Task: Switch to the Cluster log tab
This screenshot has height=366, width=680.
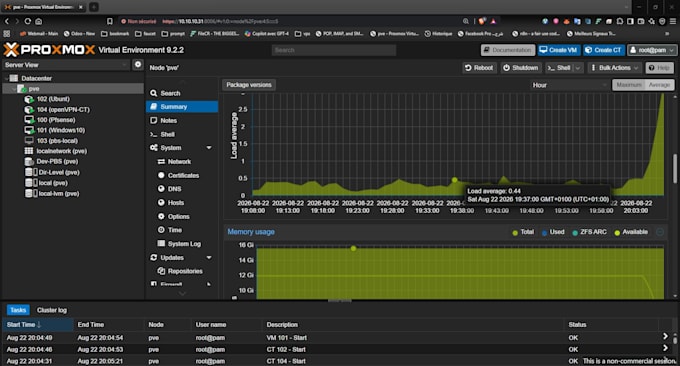Action: [x=52, y=310]
